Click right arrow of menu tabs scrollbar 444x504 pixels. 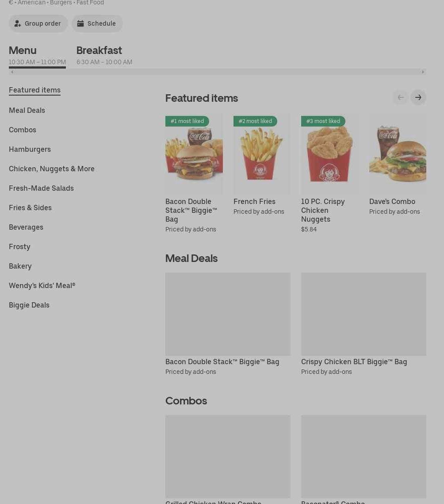423,72
